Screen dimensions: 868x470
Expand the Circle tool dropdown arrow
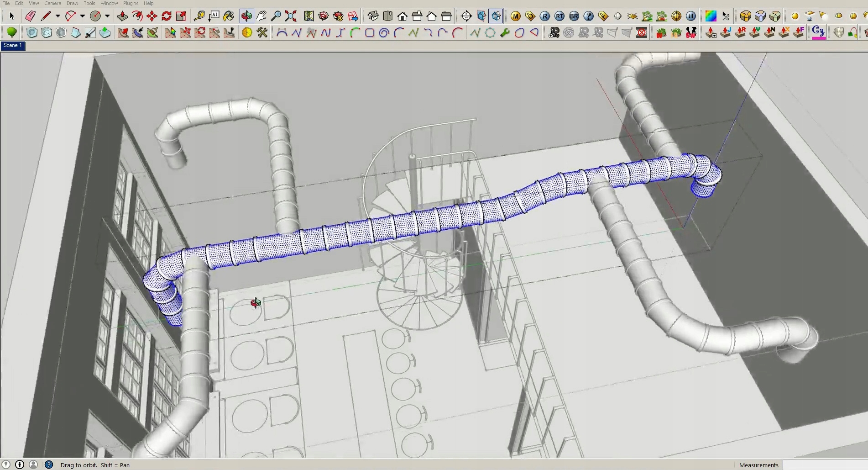(x=107, y=16)
